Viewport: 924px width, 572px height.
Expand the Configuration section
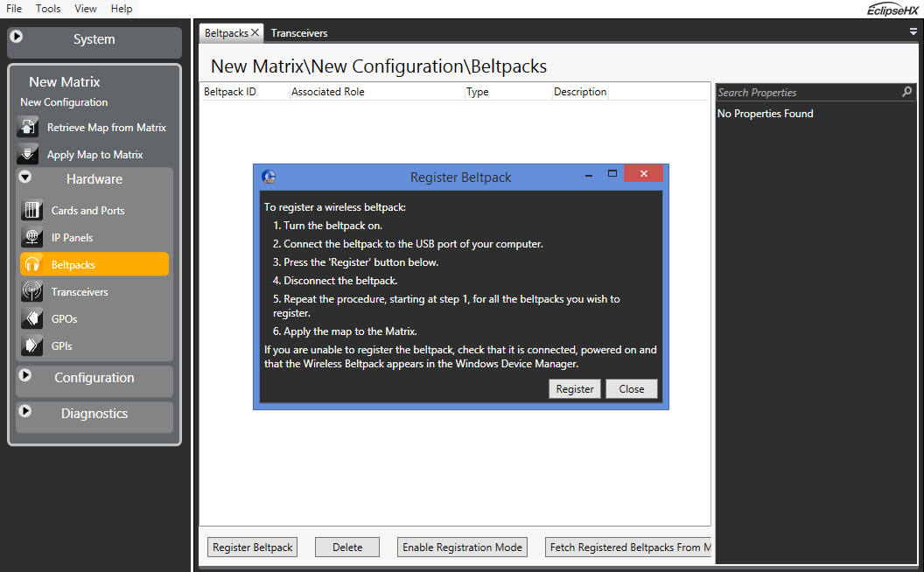point(25,375)
